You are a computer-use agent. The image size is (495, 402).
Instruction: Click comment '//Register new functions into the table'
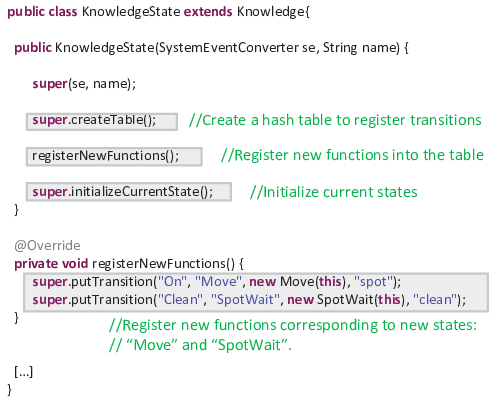pos(352,155)
